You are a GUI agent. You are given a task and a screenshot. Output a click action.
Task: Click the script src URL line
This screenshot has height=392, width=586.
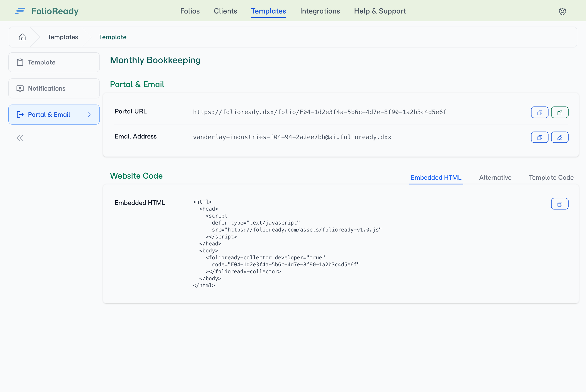(297, 230)
